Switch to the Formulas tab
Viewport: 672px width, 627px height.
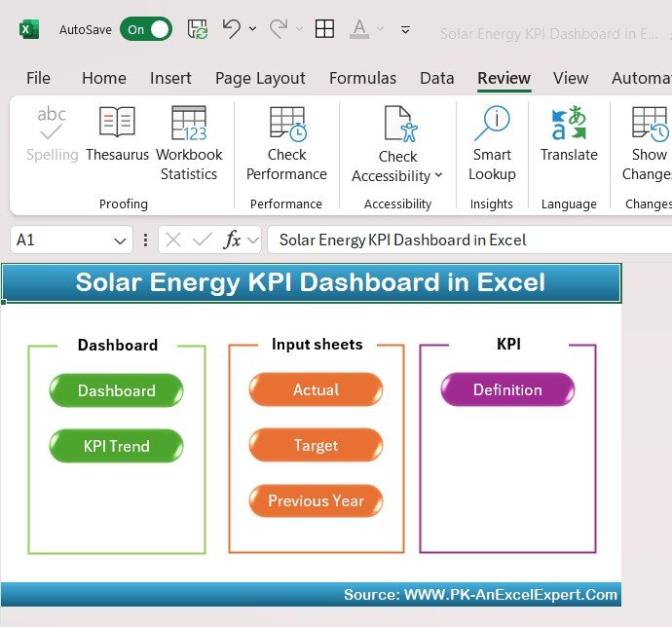(x=362, y=78)
